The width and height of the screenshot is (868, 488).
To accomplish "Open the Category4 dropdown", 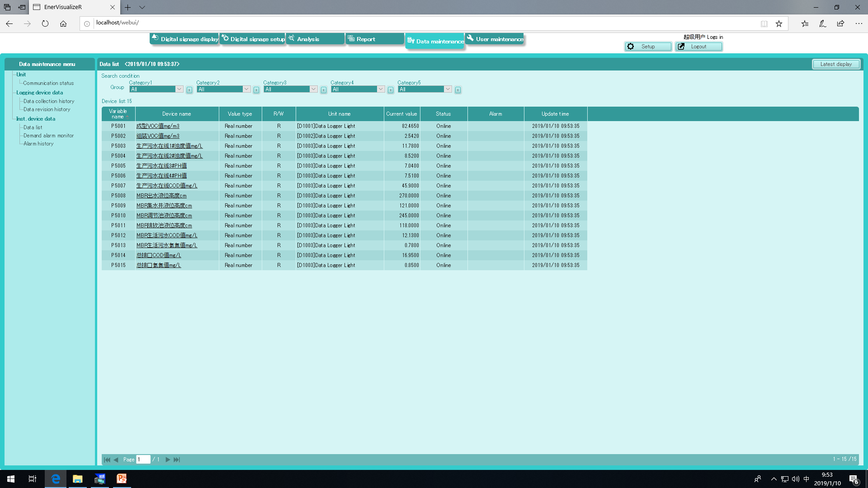I will click(381, 89).
